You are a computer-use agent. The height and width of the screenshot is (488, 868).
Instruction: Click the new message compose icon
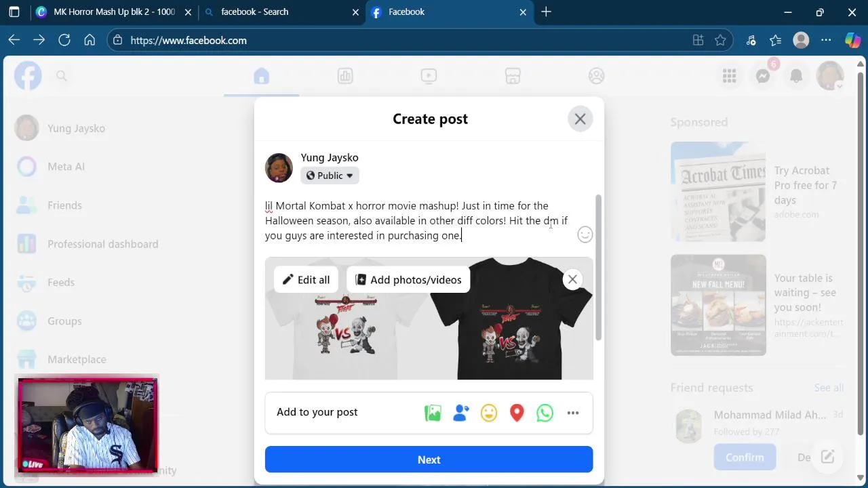(x=827, y=457)
